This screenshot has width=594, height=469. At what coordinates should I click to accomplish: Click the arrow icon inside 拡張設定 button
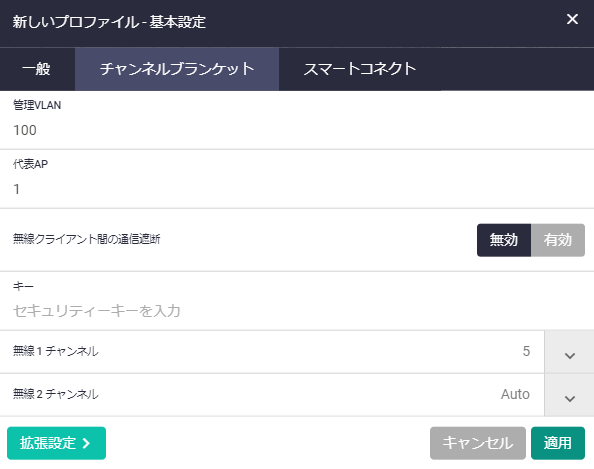click(x=87, y=443)
